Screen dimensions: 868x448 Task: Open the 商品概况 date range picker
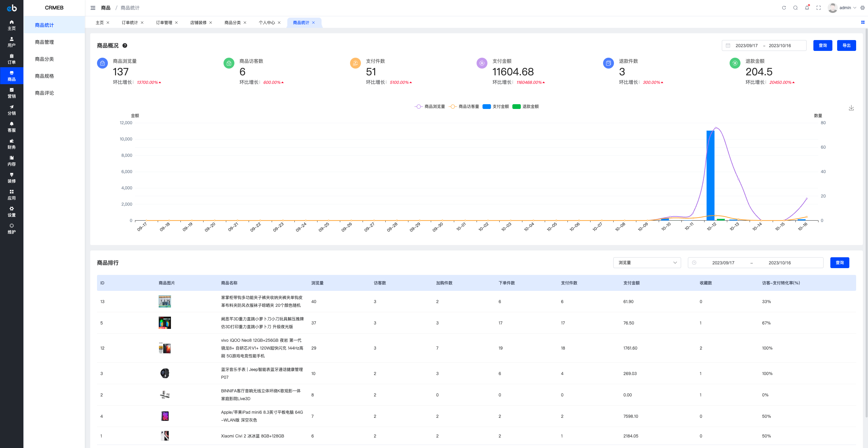(x=764, y=45)
